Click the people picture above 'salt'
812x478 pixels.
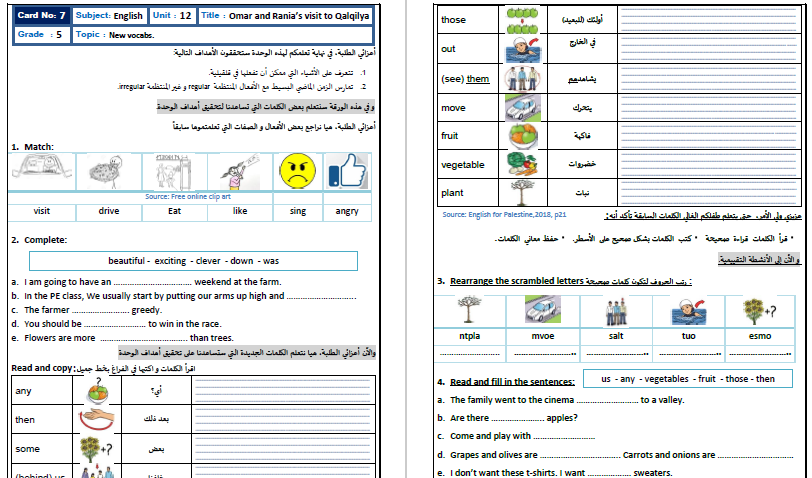(616, 311)
